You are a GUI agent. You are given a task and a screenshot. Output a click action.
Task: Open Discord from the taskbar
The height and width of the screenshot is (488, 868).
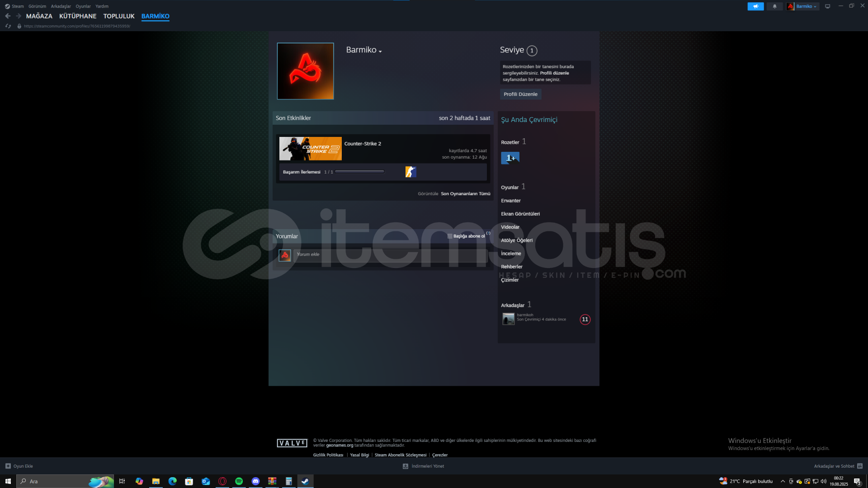coord(255,481)
